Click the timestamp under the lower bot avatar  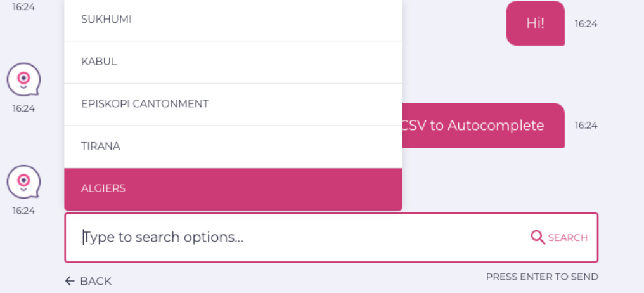(x=23, y=211)
